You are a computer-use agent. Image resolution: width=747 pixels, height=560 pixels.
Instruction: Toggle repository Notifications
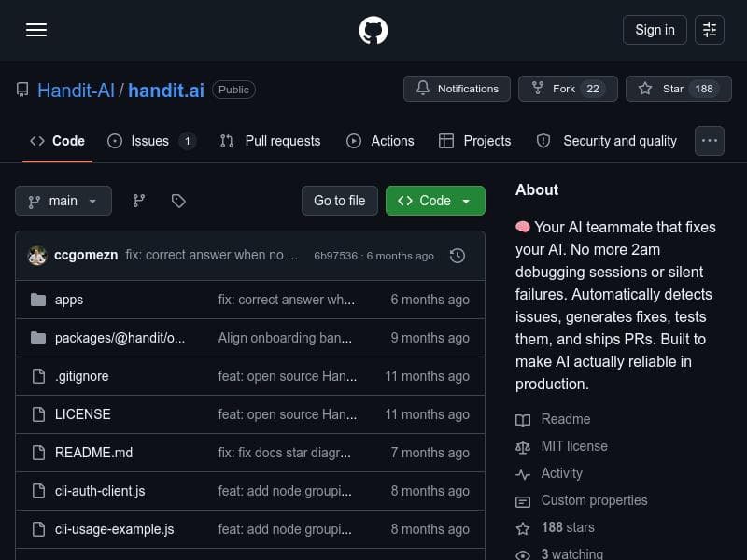[x=457, y=89]
